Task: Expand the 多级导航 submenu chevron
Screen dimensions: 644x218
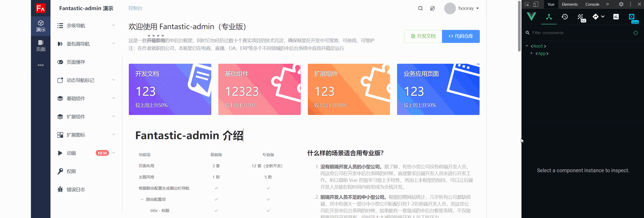Action: pyautogui.click(x=113, y=25)
